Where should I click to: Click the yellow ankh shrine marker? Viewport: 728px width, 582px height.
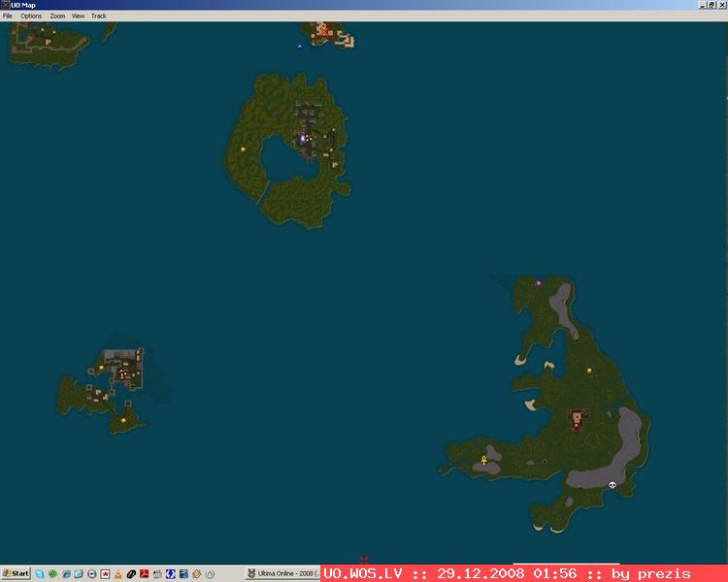[483, 460]
